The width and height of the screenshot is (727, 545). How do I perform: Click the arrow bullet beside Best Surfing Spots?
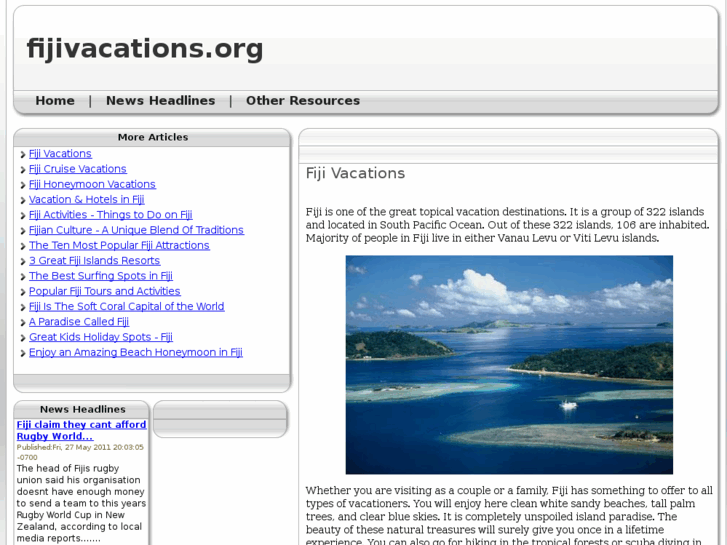pos(23,277)
